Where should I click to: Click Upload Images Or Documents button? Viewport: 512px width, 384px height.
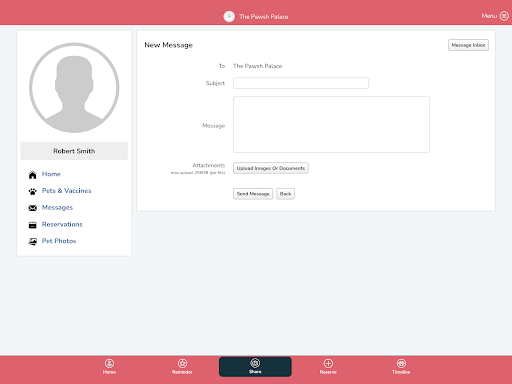(x=271, y=168)
